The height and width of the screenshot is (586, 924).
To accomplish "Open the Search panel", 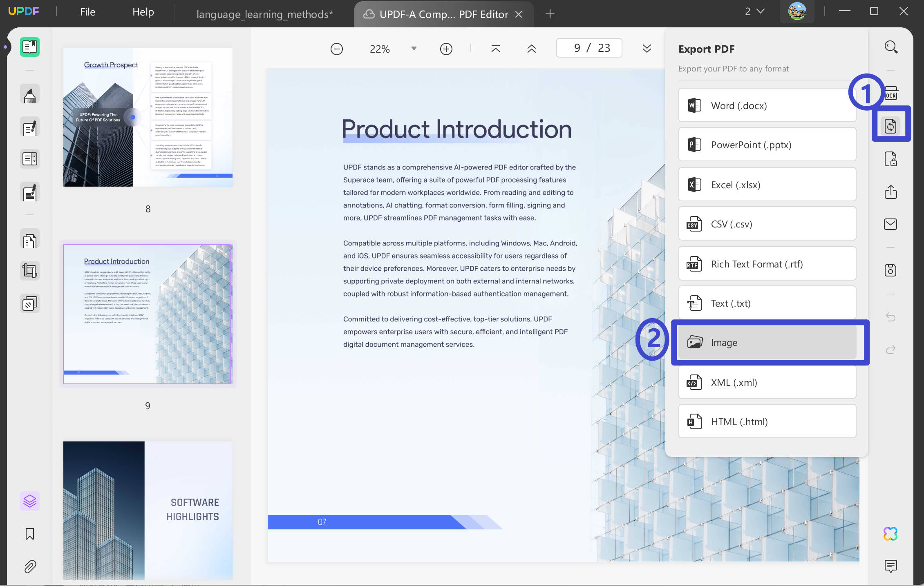I will 891,47.
